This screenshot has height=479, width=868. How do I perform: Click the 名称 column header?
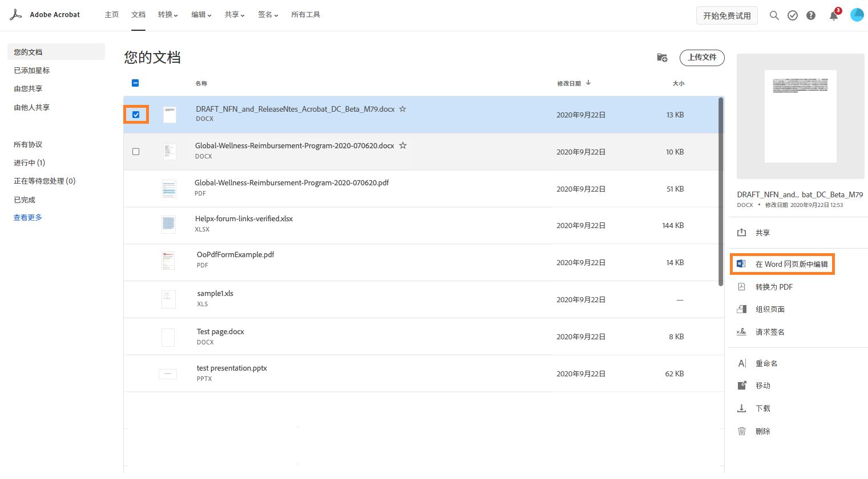point(201,83)
